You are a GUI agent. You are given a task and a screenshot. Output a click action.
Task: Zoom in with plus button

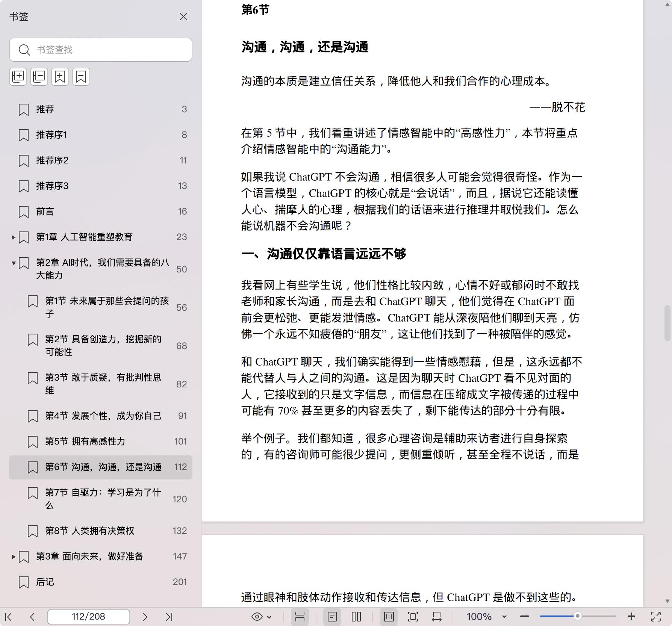(631, 617)
